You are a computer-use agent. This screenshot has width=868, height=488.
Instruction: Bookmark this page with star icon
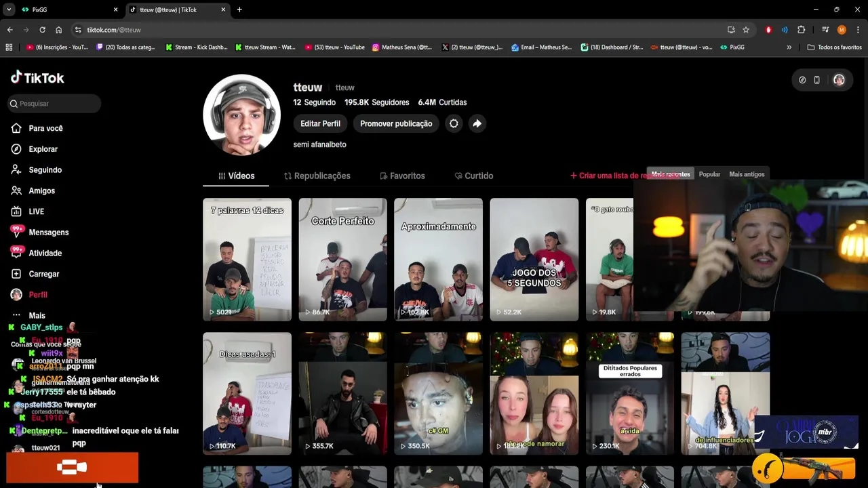[x=746, y=30]
